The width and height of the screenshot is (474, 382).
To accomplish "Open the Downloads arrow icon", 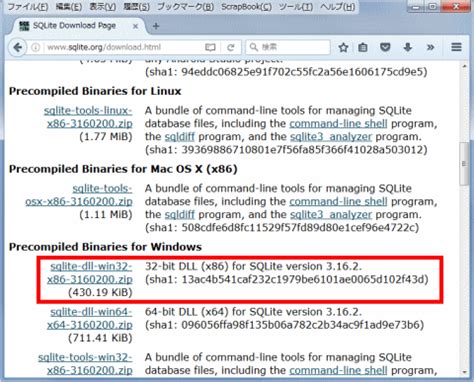I will tap(407, 47).
